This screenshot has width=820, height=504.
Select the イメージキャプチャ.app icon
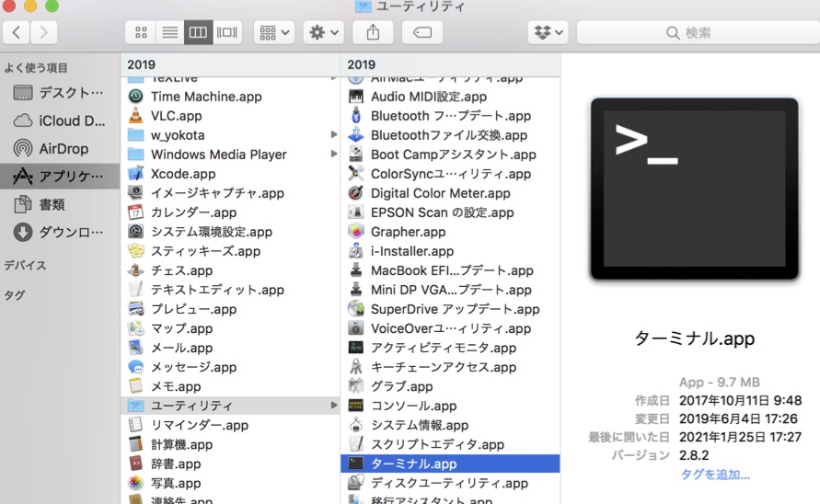tap(135, 192)
